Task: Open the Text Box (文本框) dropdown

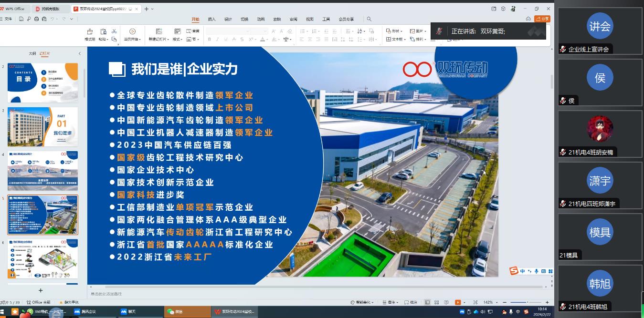Action: point(396,40)
